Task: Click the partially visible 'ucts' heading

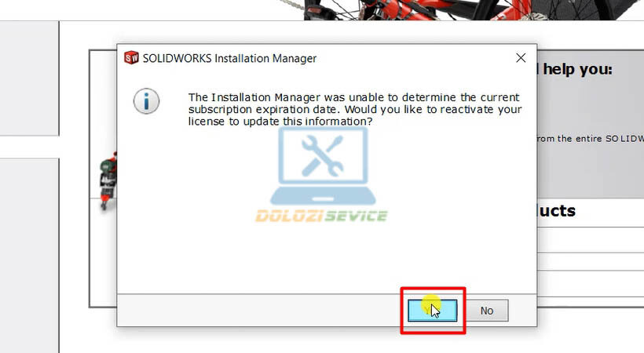Action: 557,210
